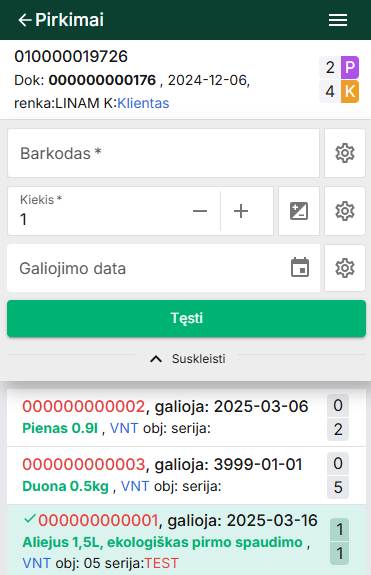This screenshot has width=371, height=575.
Task: Select the checked Aliejus 1,5L item row
Action: pyautogui.click(x=186, y=540)
